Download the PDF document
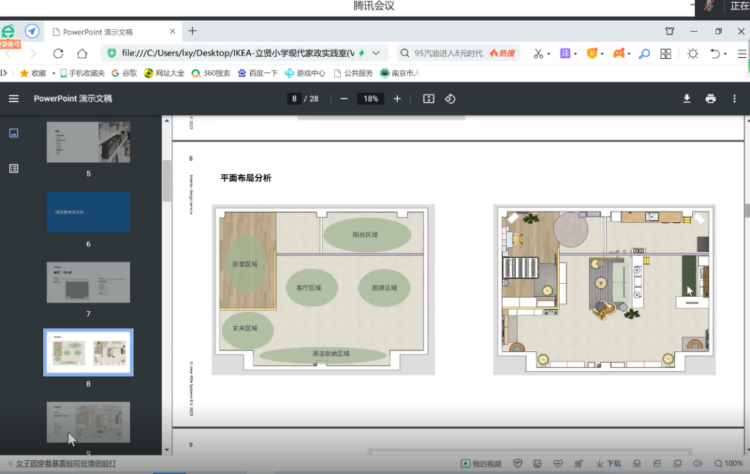This screenshot has width=750, height=474. [x=687, y=99]
